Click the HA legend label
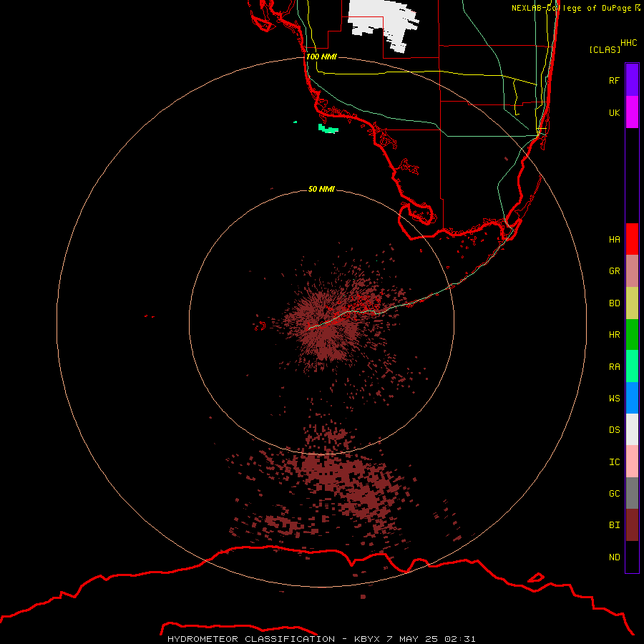The image size is (644, 644). pos(614,239)
